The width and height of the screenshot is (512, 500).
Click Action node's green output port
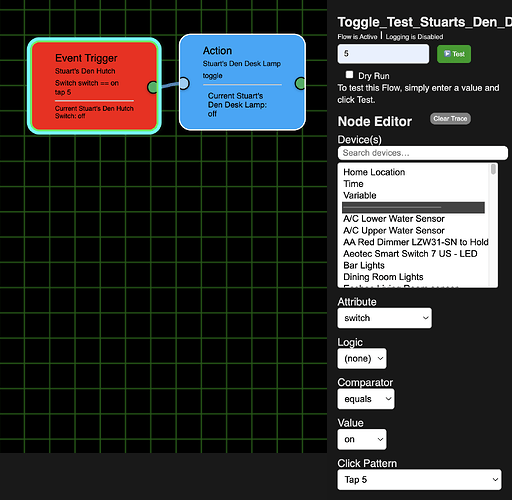(300, 83)
